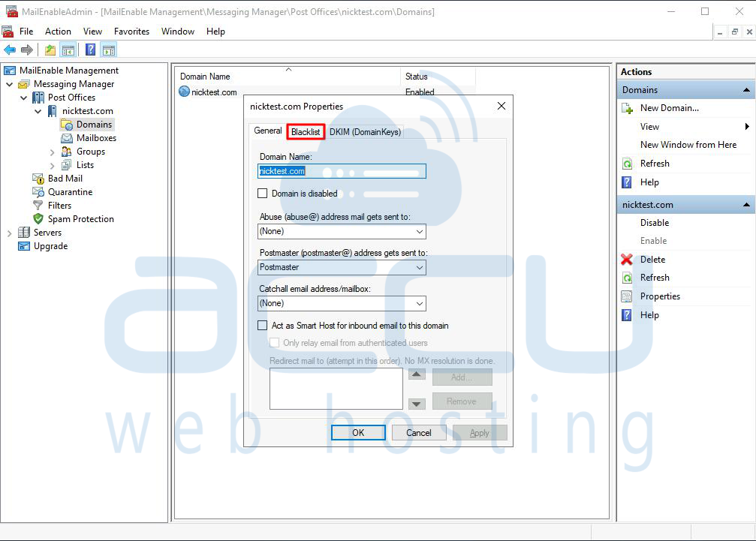The height and width of the screenshot is (541, 756).
Task: Click the nicktest.com globe icon in the list
Action: [x=184, y=92]
